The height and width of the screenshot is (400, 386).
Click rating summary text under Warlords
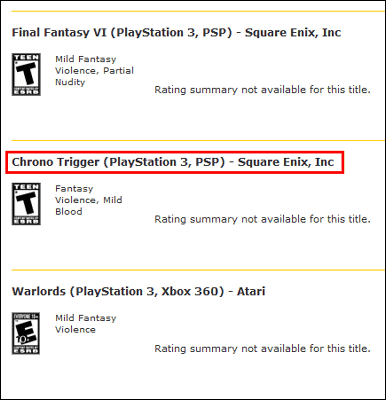262,348
